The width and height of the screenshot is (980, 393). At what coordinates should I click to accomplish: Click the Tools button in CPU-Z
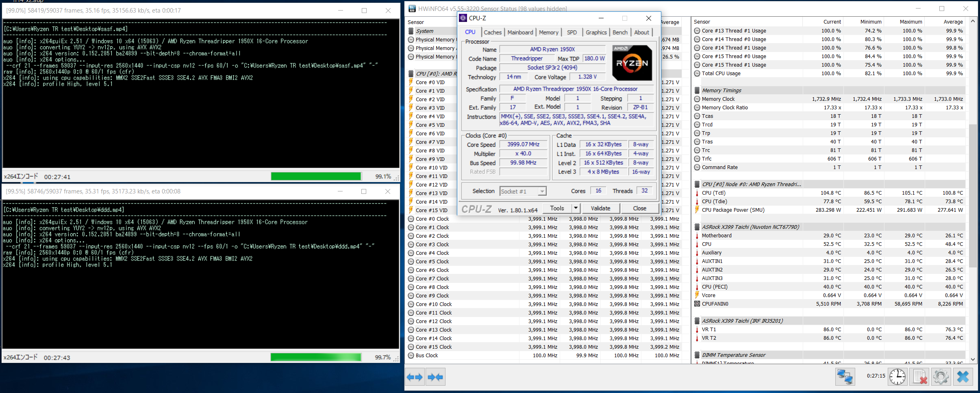point(557,208)
